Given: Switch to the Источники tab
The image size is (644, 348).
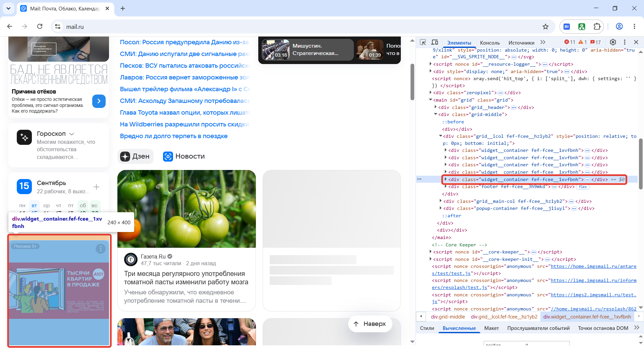Looking at the screenshot, I should point(521,43).
